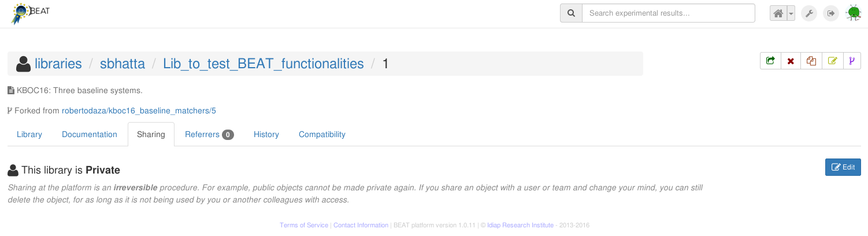Click the green share library icon
Image resolution: width=868 pixels, height=236 pixels.
pyautogui.click(x=770, y=61)
